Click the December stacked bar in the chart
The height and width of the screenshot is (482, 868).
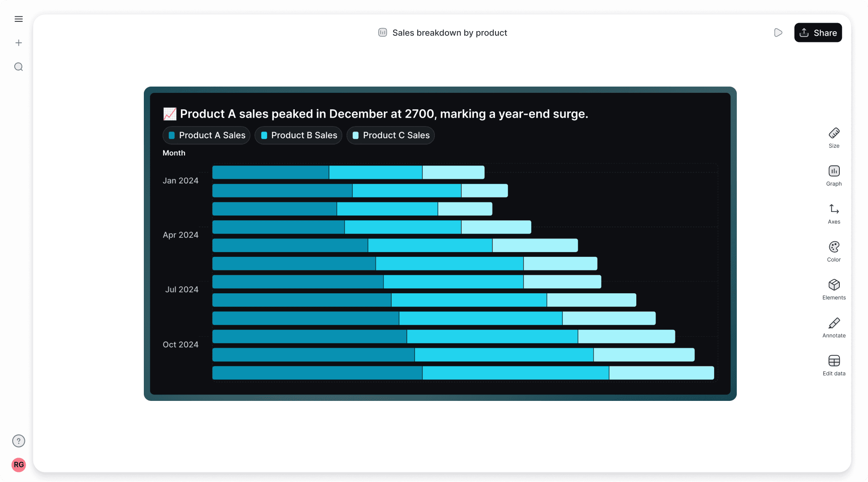pos(463,372)
